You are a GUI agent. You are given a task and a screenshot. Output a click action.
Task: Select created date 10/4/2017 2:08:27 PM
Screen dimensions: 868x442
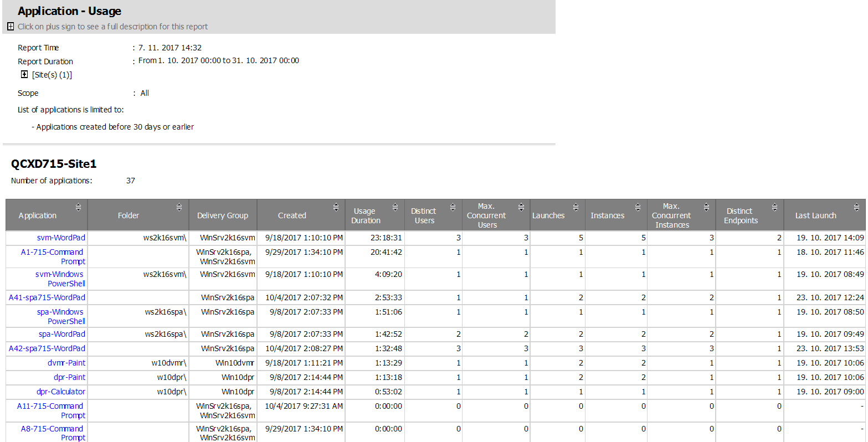304,348
